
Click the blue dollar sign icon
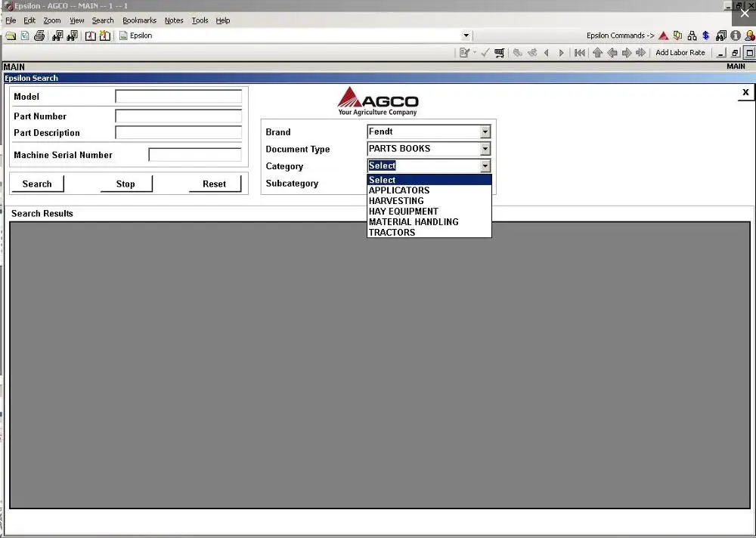point(706,36)
